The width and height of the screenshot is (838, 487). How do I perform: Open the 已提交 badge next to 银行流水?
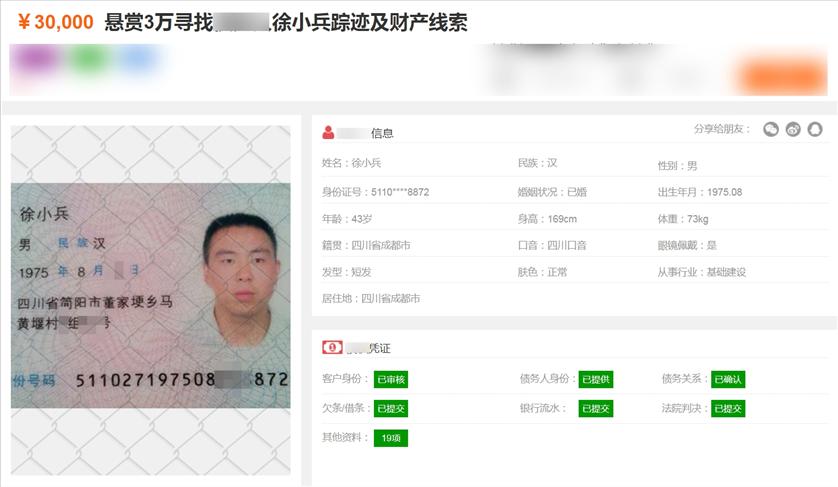[596, 408]
